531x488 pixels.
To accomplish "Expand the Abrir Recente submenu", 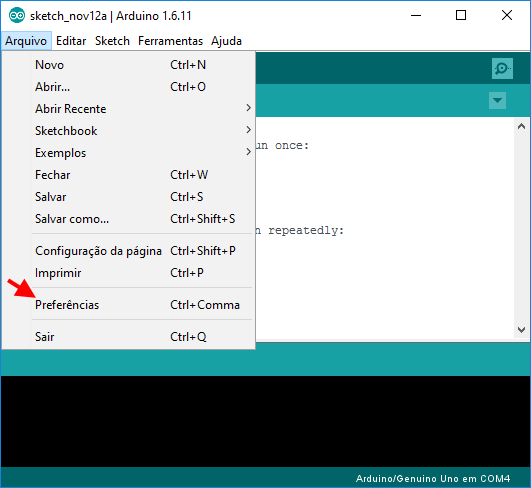I will coord(128,109).
